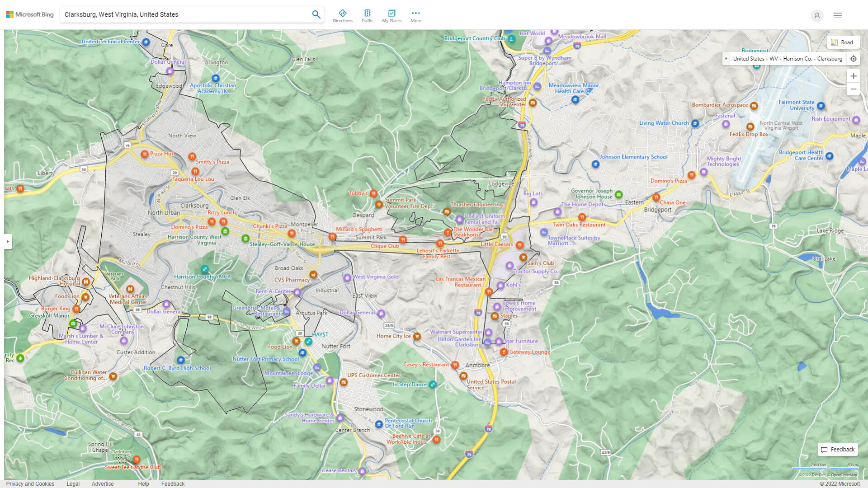The width and height of the screenshot is (868, 488).
Task: Click the Feedback button
Action: (837, 449)
